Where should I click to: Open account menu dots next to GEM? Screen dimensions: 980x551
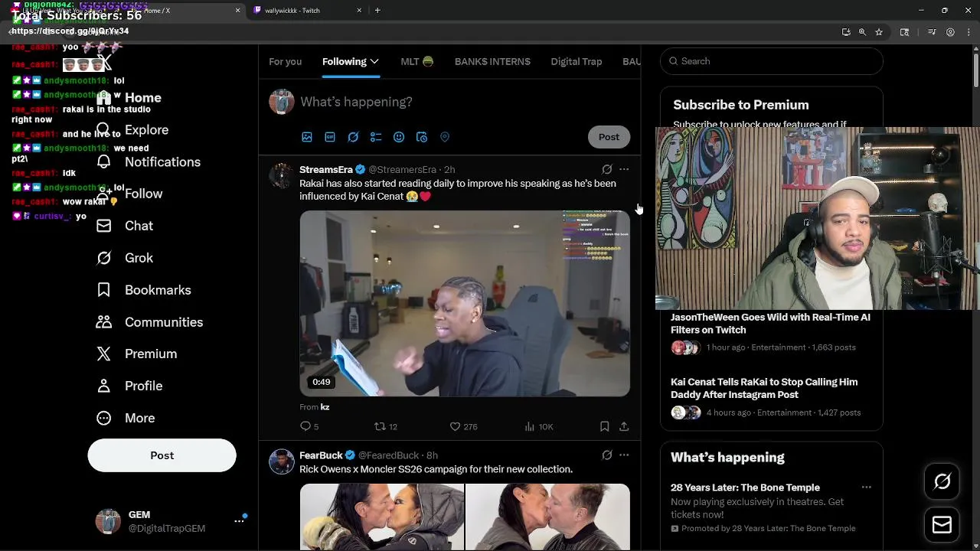click(239, 520)
